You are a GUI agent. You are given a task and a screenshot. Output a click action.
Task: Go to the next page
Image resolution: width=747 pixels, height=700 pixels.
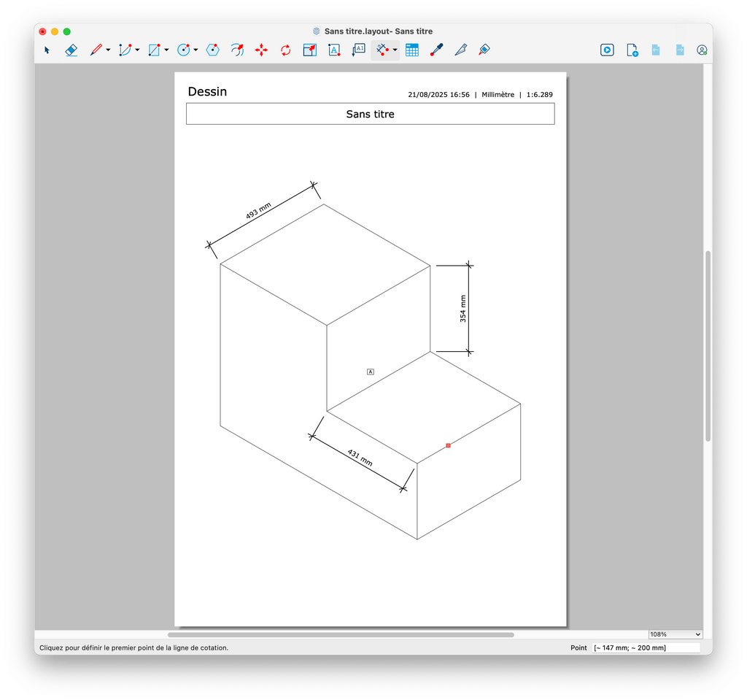[x=680, y=50]
